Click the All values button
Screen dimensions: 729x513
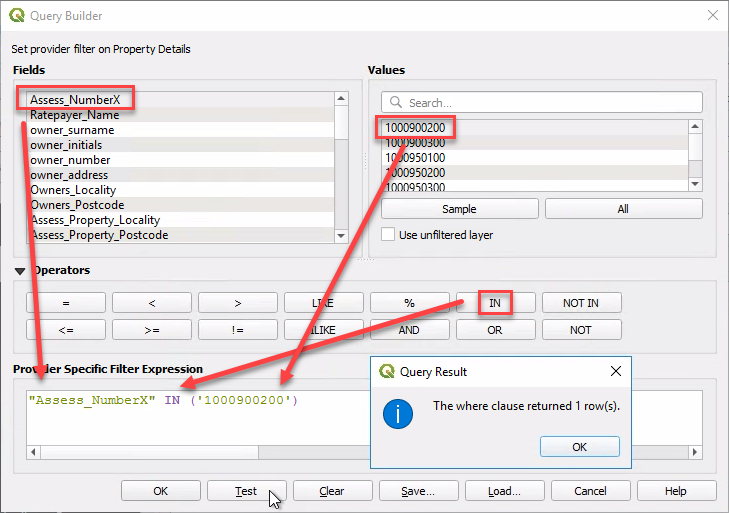623,209
